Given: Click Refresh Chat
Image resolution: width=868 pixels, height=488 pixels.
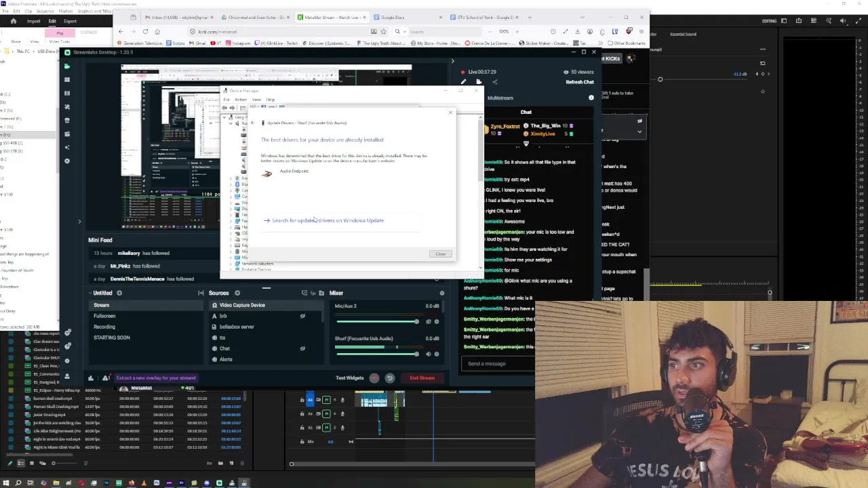Looking at the screenshot, I should [580, 82].
